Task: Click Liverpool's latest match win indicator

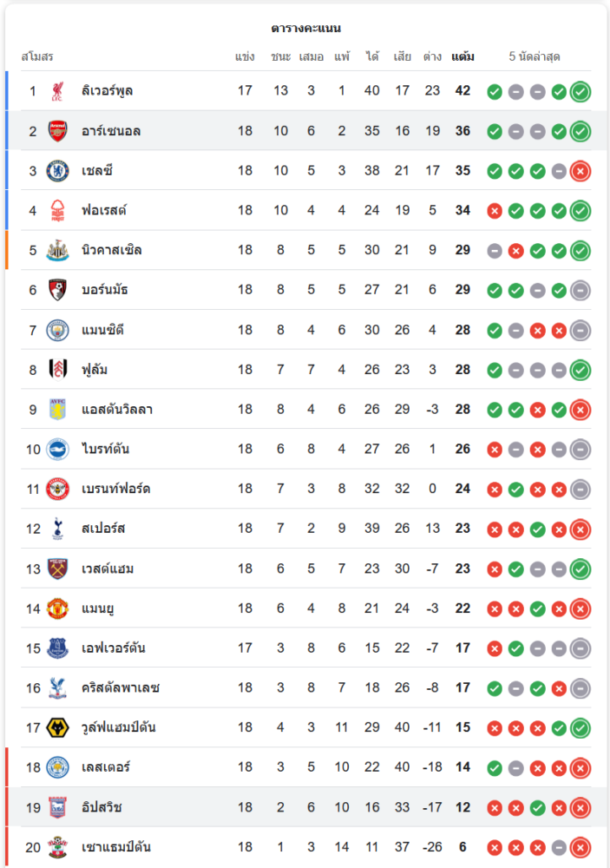Action: click(x=580, y=91)
